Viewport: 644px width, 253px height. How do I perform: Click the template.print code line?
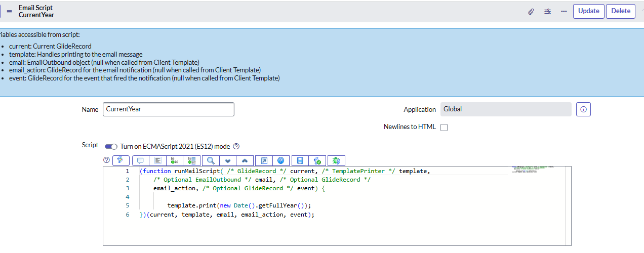click(x=239, y=205)
